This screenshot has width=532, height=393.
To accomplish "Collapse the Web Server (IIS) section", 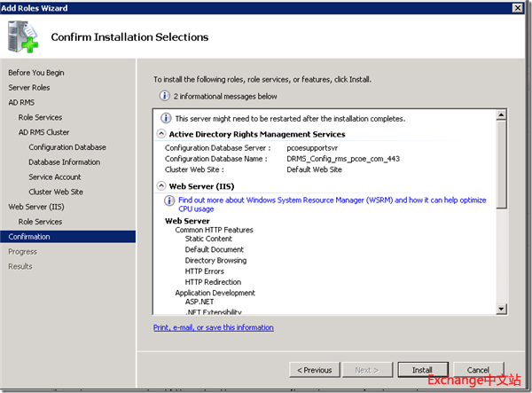I will [161, 185].
